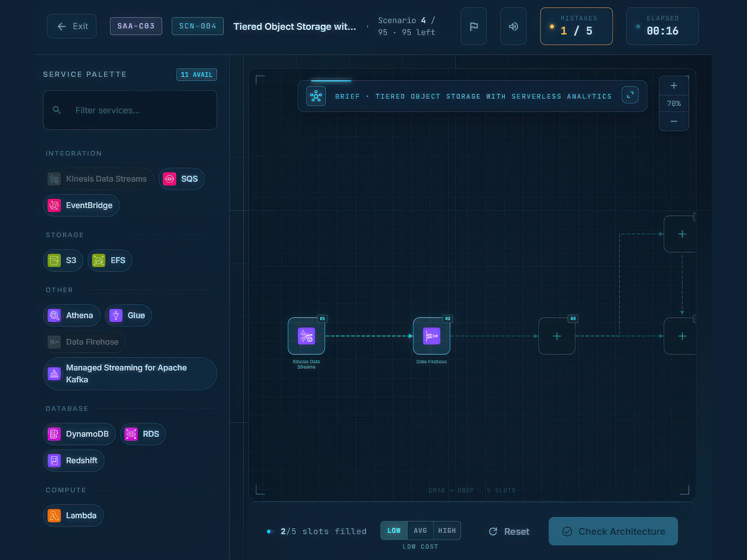Click the flag scenario icon
This screenshot has height=560, width=747.
pos(474,26)
